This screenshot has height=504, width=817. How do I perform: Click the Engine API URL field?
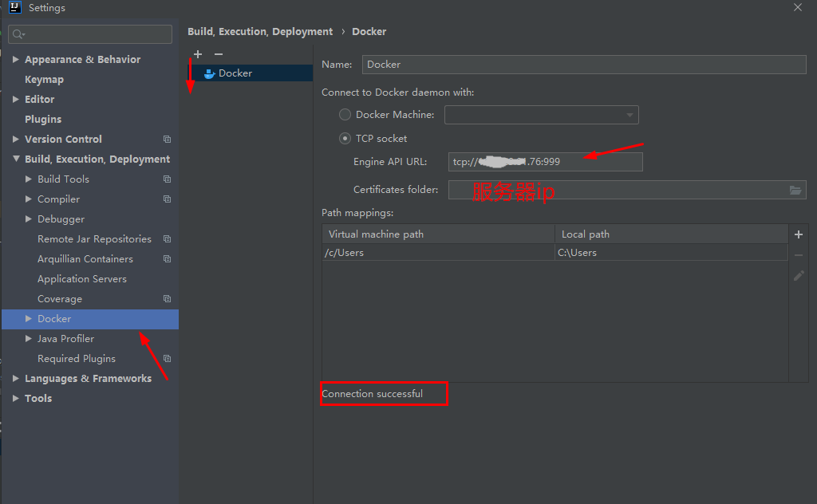tap(546, 162)
